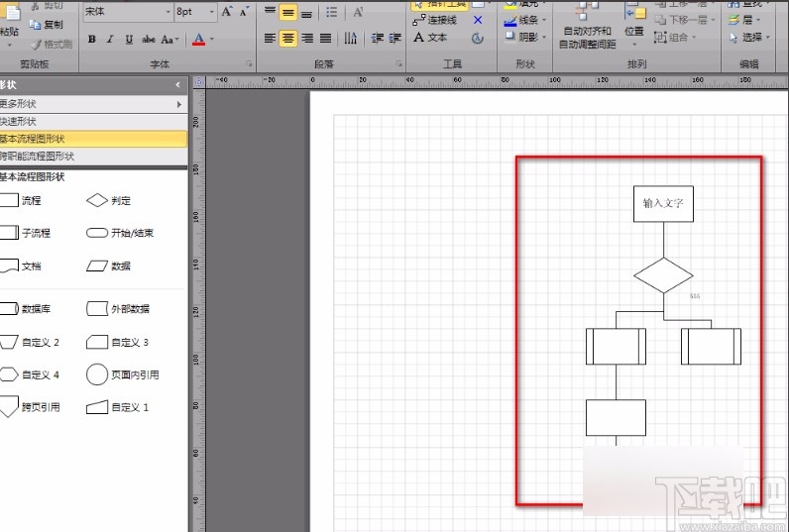Click the grow font size icon
789x532 pixels.
227,12
